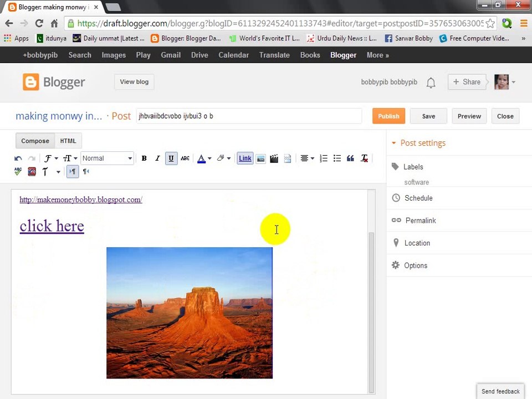
Task: Apply bulleted list formatting
Action: 337,158
